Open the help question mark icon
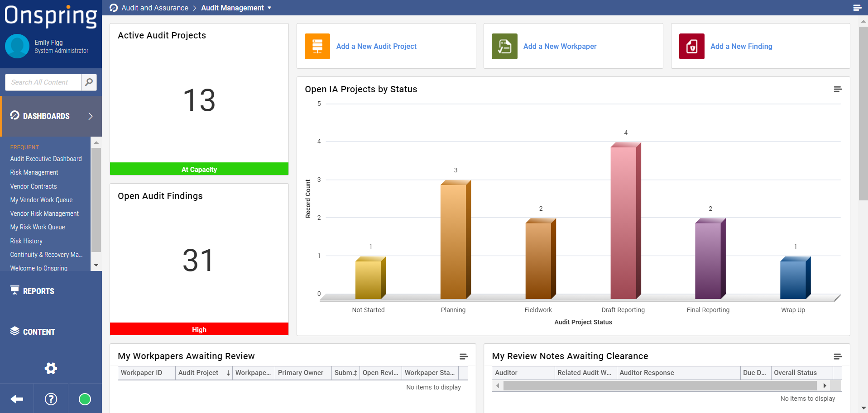The height and width of the screenshot is (413, 868). (51, 399)
